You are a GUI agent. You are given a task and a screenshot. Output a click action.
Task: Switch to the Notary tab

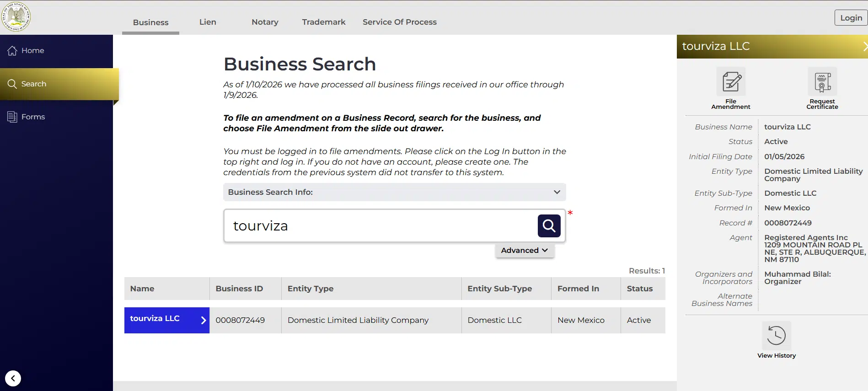pos(265,22)
